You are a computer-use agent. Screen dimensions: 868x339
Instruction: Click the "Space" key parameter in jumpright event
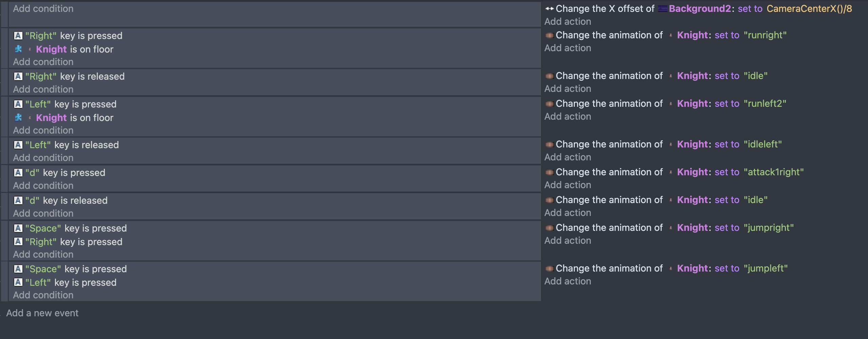(x=43, y=228)
